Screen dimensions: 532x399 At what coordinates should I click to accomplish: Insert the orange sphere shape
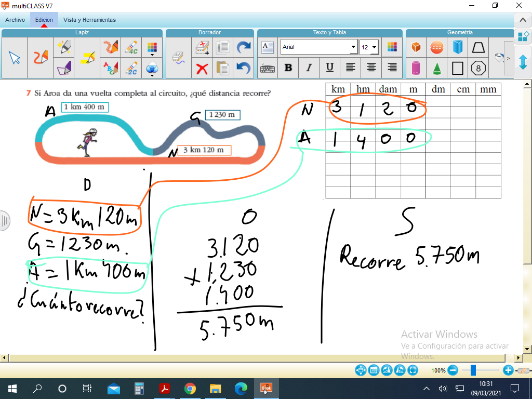[436, 47]
